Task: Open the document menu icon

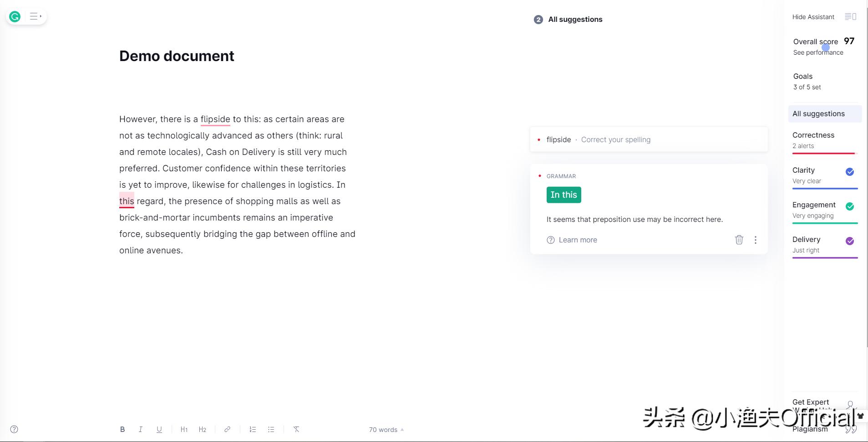Action: click(35, 17)
